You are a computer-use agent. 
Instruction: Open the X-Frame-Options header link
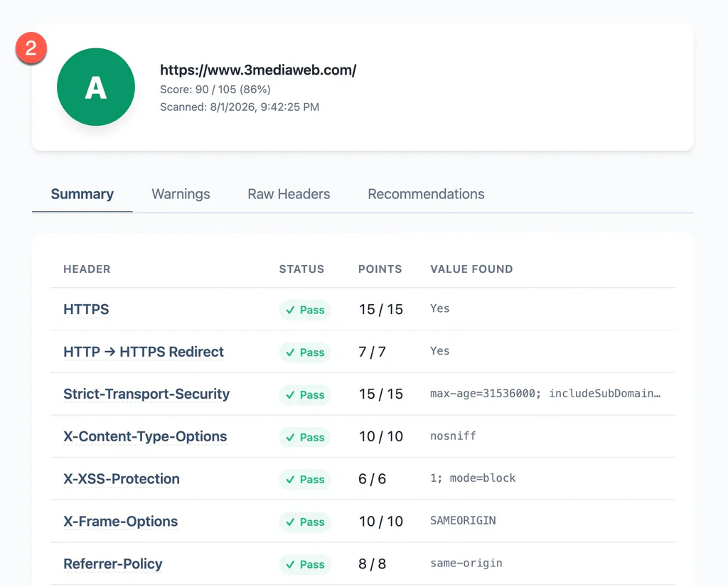click(121, 522)
